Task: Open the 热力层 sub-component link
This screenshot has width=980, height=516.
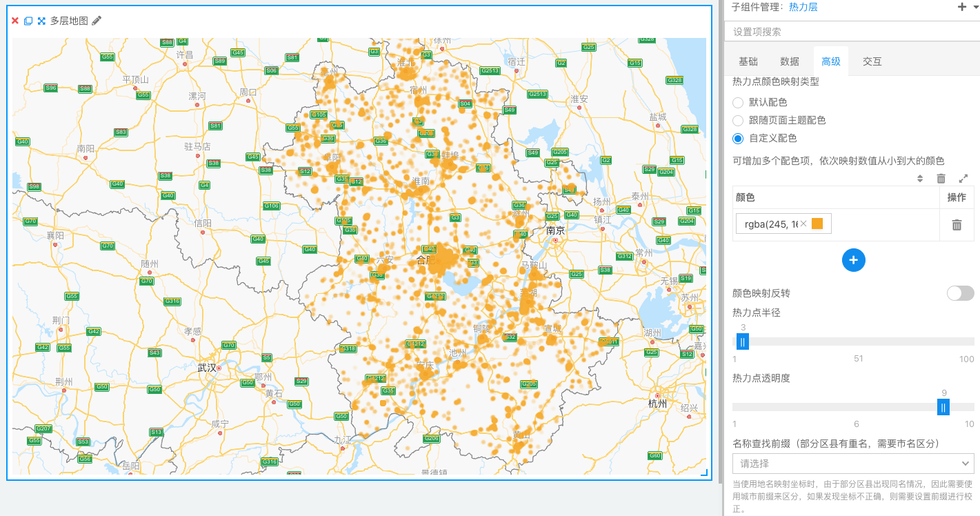Action: (803, 7)
